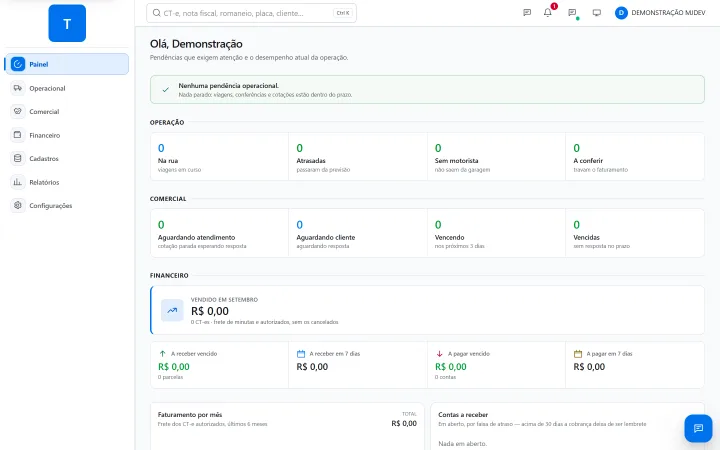Open the chat icon with green dot

(572, 13)
